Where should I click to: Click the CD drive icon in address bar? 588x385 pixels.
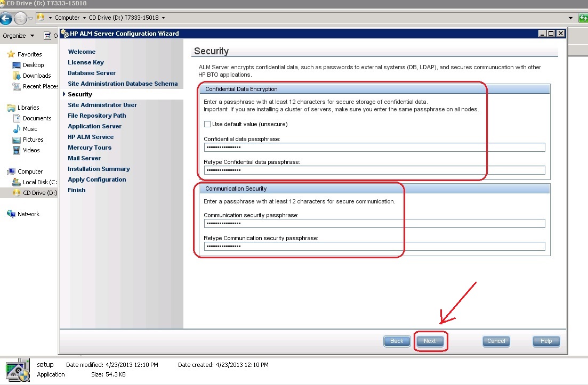41,17
